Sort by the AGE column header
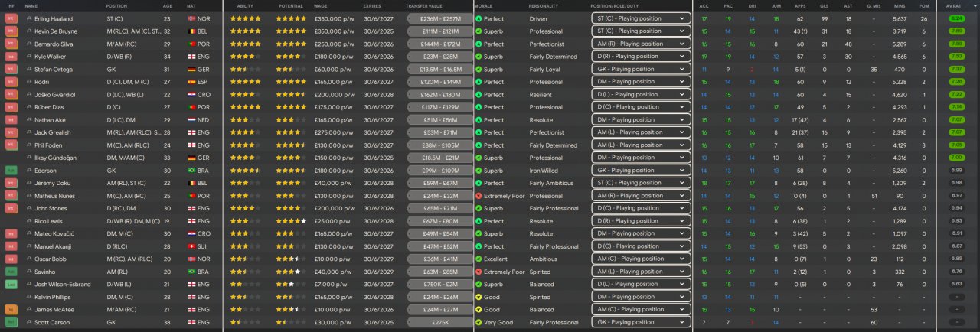The image size is (980, 332). (x=168, y=5)
